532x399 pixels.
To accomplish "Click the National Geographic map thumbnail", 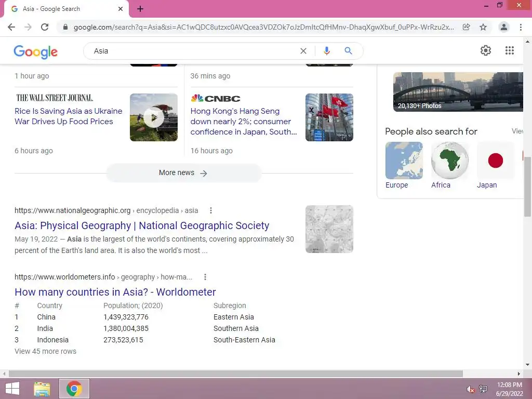I will click(329, 229).
